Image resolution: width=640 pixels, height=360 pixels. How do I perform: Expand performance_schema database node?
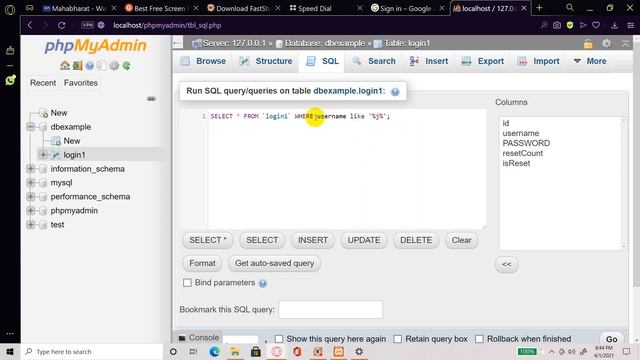point(31,197)
